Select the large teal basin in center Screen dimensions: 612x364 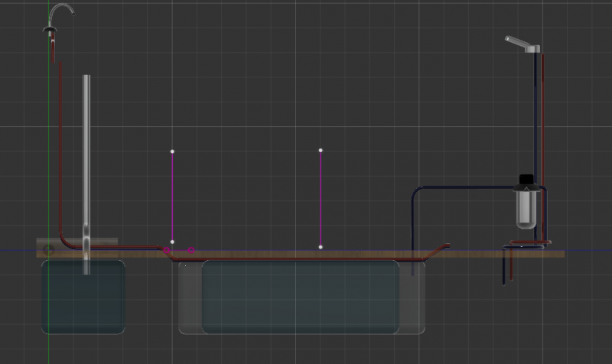(x=300, y=298)
